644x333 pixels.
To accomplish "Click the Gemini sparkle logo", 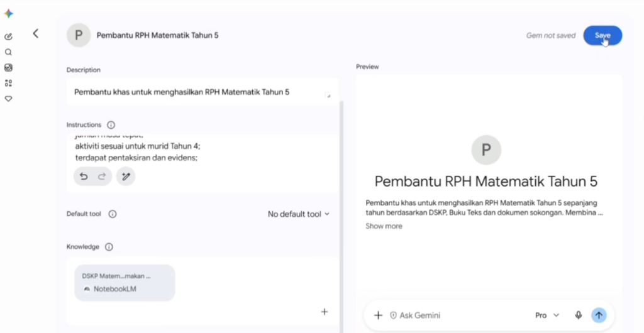I will tap(9, 14).
